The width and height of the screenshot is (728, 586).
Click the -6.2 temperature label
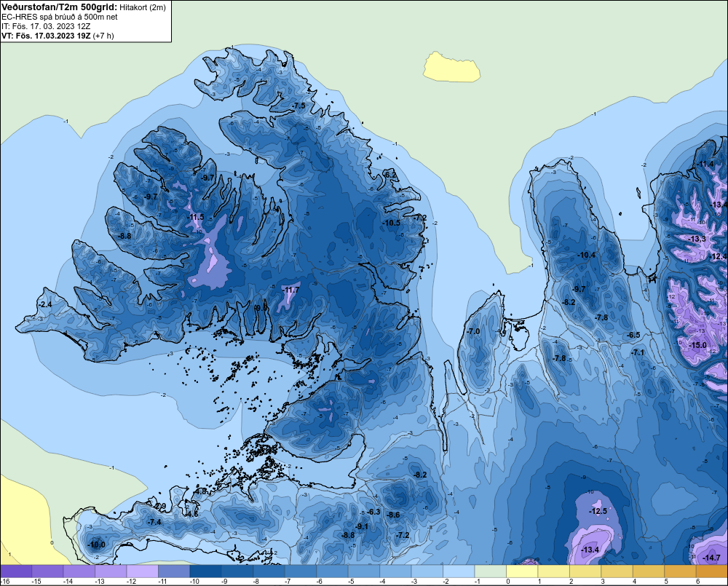pyautogui.click(x=391, y=175)
